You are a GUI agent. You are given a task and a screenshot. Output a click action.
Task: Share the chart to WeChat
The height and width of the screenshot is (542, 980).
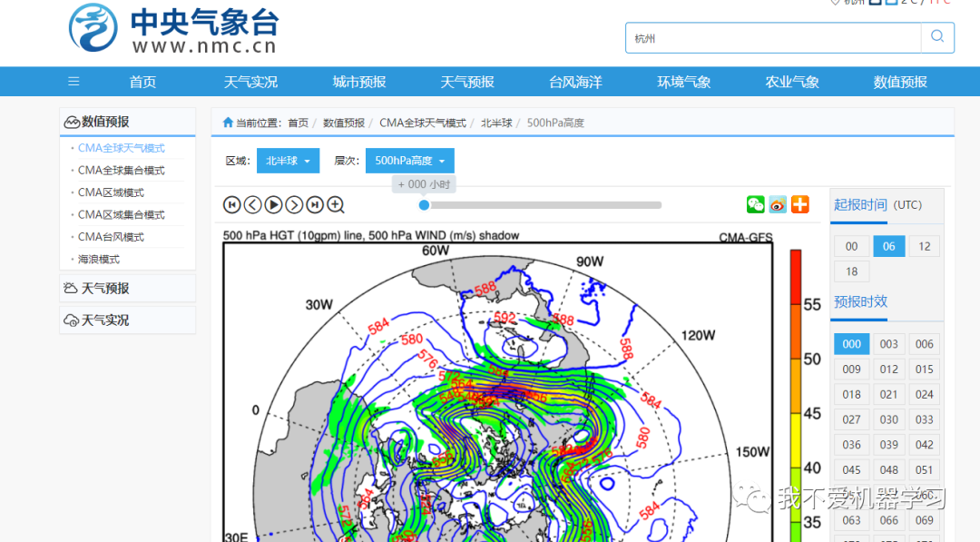755,204
